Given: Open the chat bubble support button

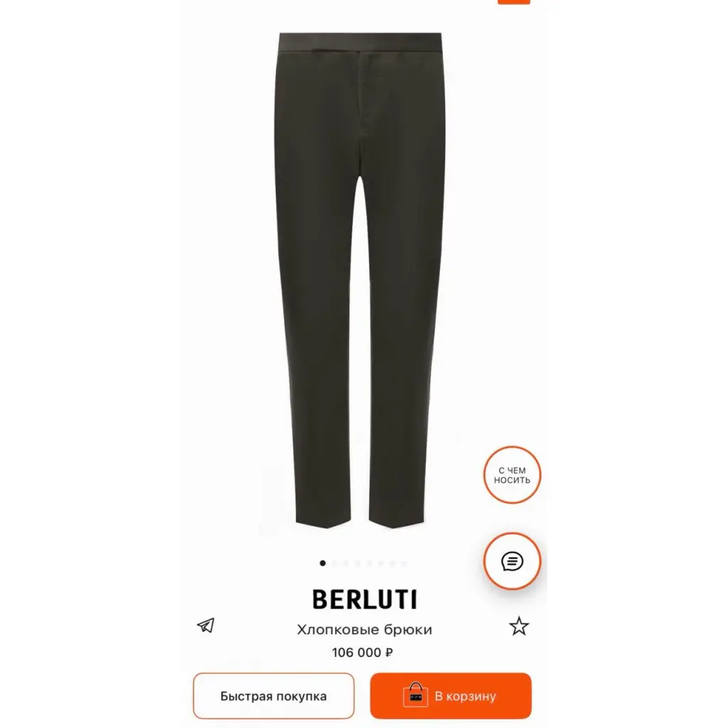Looking at the screenshot, I should coord(512,562).
